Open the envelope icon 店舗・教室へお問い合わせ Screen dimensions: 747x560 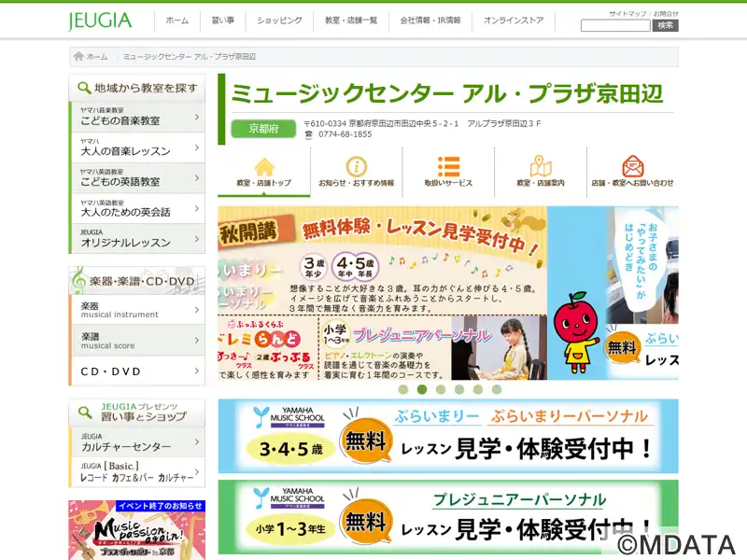click(633, 166)
